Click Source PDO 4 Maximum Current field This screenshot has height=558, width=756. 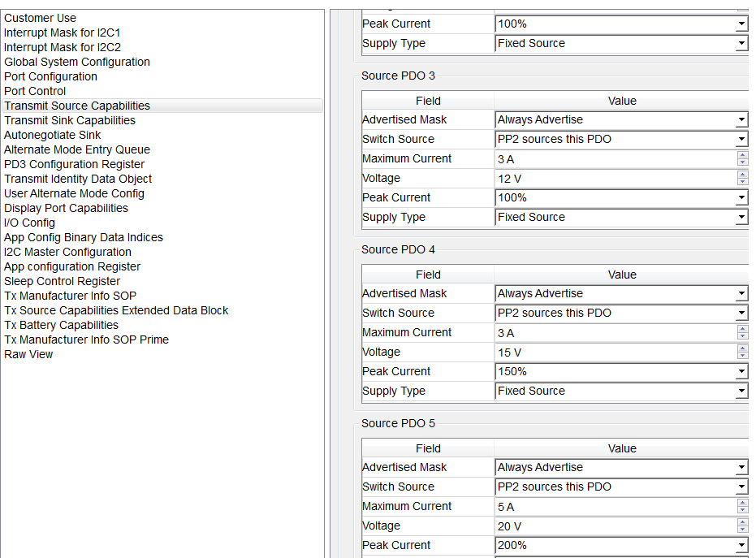point(616,333)
